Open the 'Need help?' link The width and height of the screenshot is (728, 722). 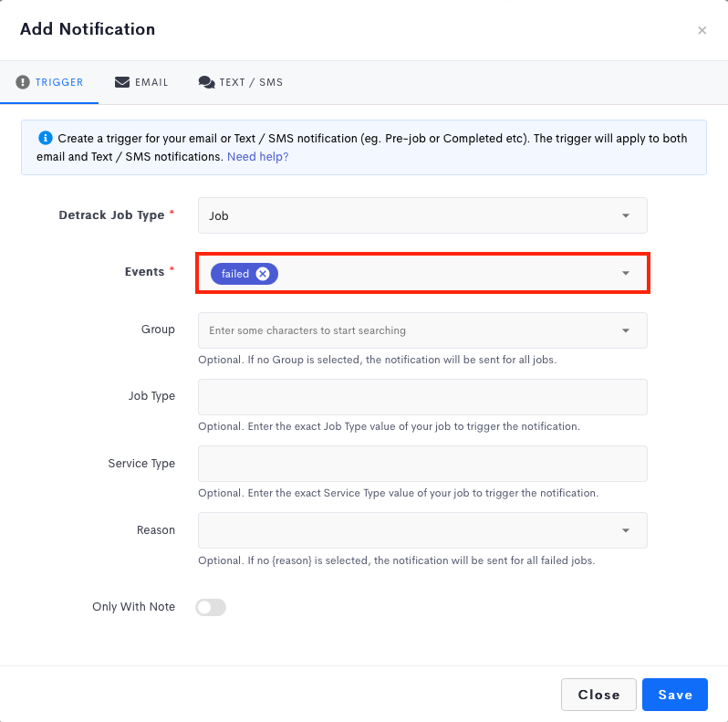pos(257,157)
